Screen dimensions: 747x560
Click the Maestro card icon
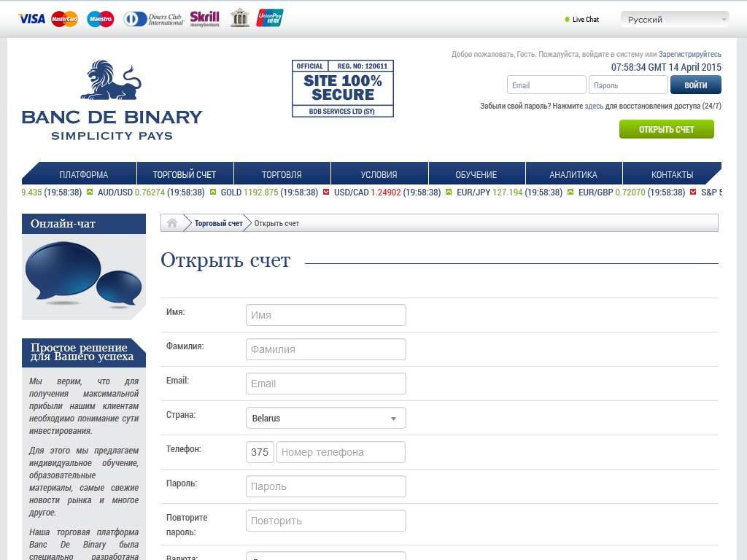[x=101, y=19]
